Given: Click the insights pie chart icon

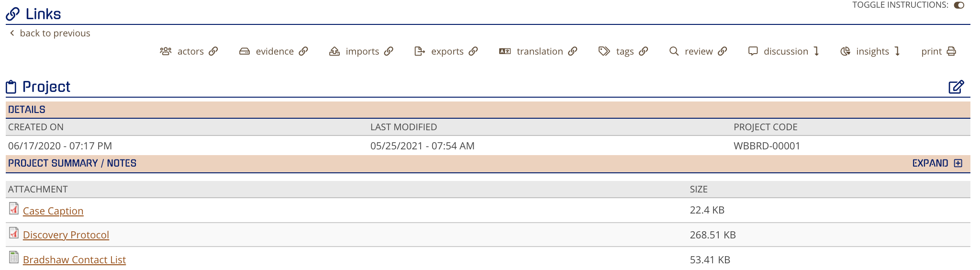Looking at the screenshot, I should click(x=846, y=51).
